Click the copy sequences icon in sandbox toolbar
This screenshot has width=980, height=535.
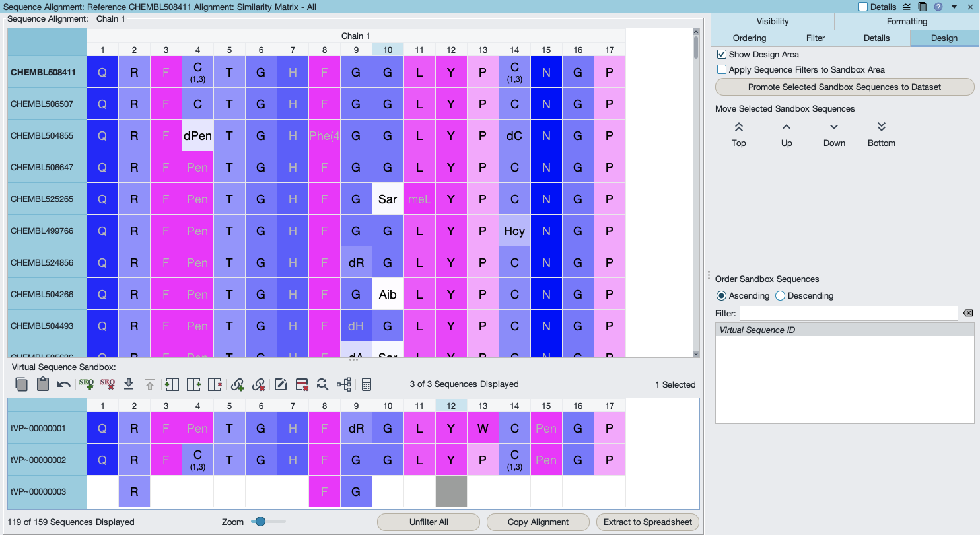[22, 384]
